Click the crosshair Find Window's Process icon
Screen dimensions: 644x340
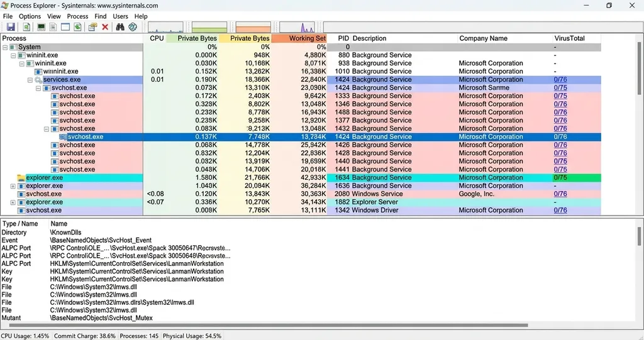133,27
